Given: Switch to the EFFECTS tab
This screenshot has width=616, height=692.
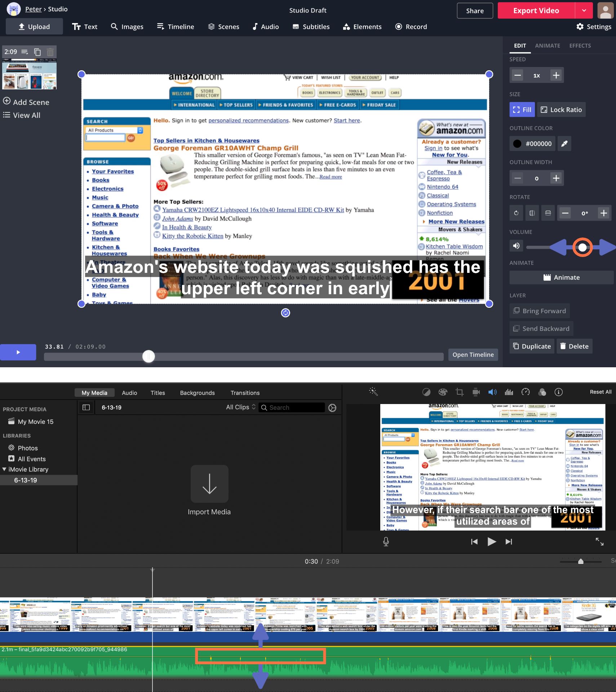Looking at the screenshot, I should coord(580,46).
